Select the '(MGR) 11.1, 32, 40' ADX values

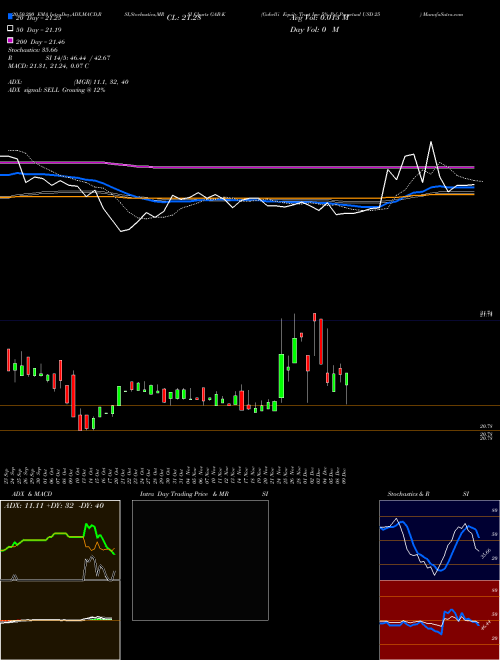pos(101,82)
